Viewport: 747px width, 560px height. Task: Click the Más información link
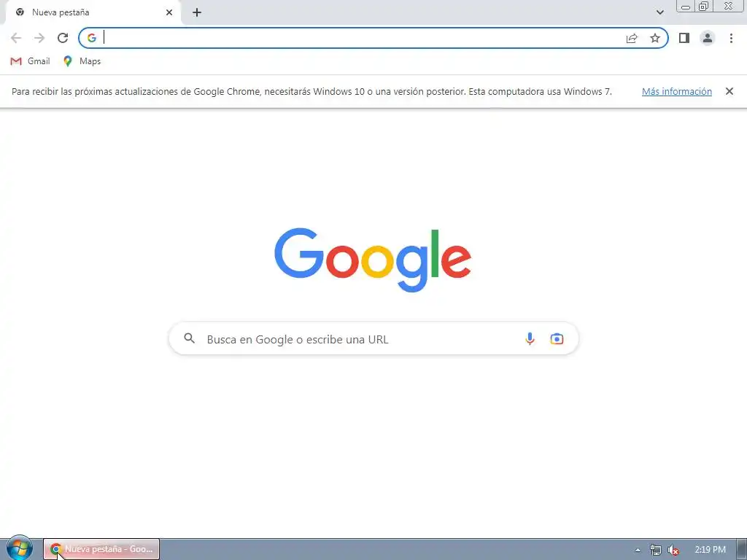[x=676, y=91]
